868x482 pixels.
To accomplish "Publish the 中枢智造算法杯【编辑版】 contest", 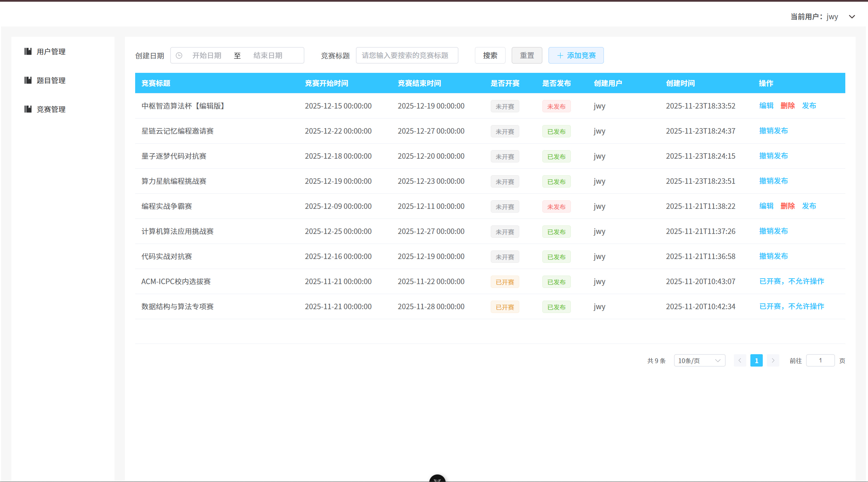I will 809,106.
